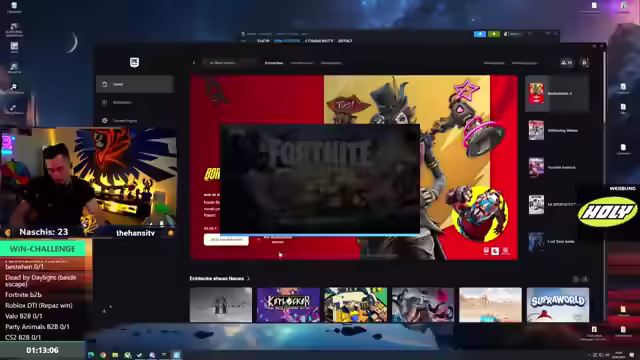Image resolution: width=640 pixels, height=360 pixels.
Task: Open Chrome from the Windows taskbar
Action: (103, 355)
